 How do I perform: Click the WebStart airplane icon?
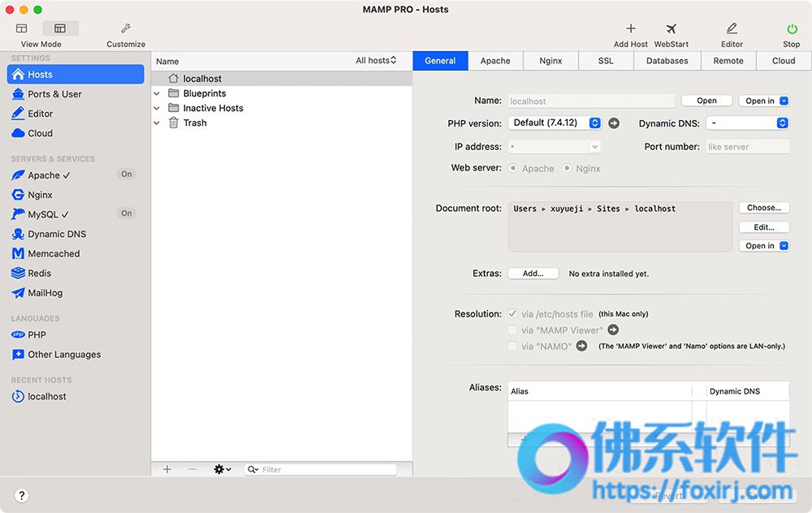672,28
